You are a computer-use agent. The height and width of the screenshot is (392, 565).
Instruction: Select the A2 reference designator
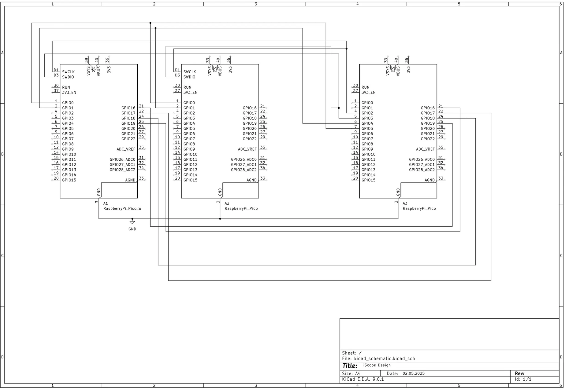click(x=227, y=203)
